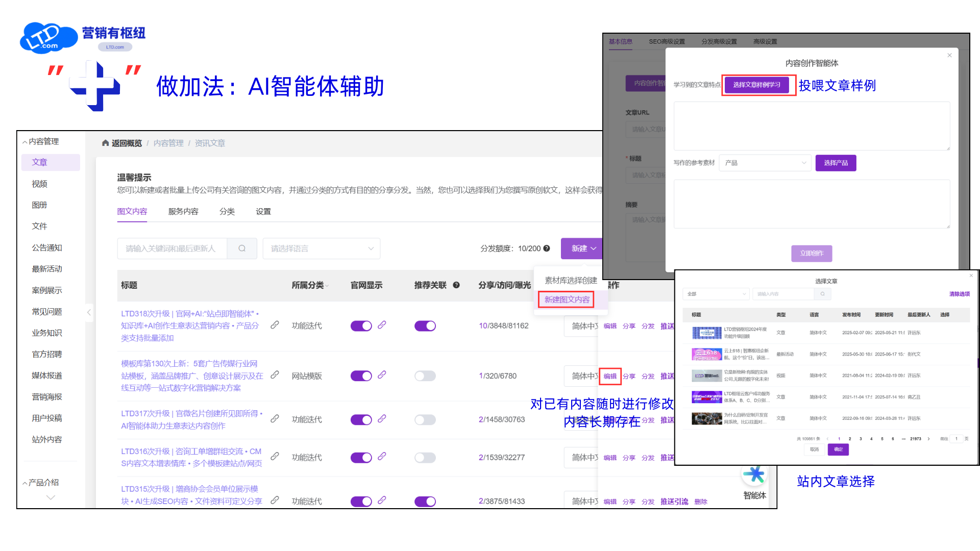This screenshot has width=980, height=551.
Task: Click the 清除选项 link
Action: (x=959, y=294)
